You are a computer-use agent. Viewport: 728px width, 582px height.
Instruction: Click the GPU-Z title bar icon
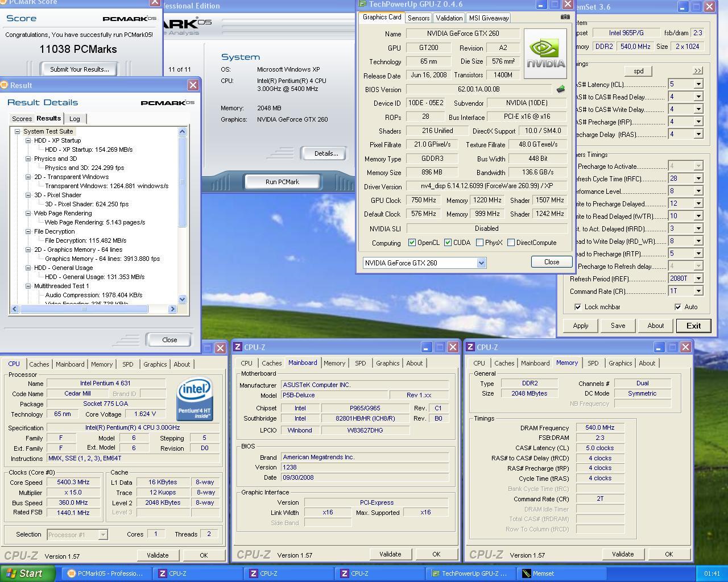point(362,4)
